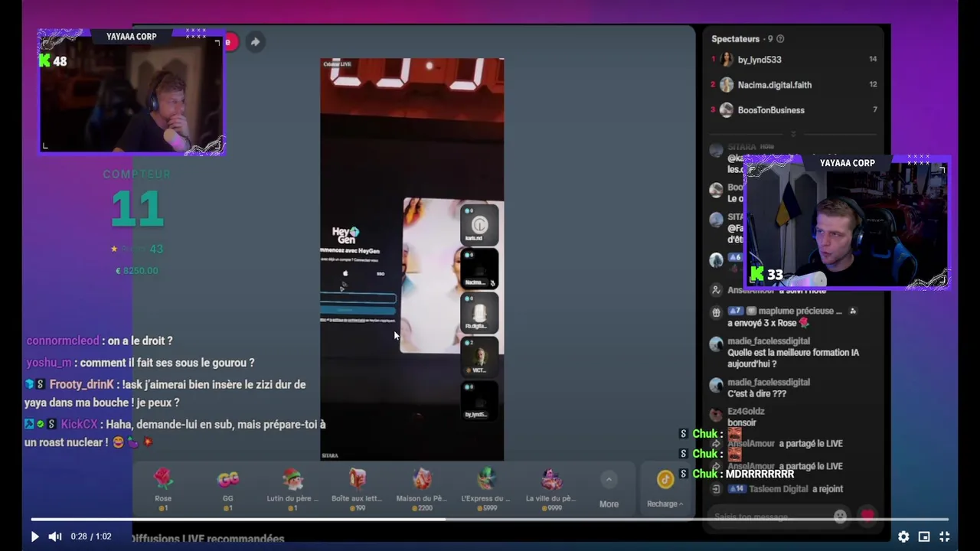Select the Maison du Père gift
This screenshot has height=551, width=980.
click(x=422, y=489)
